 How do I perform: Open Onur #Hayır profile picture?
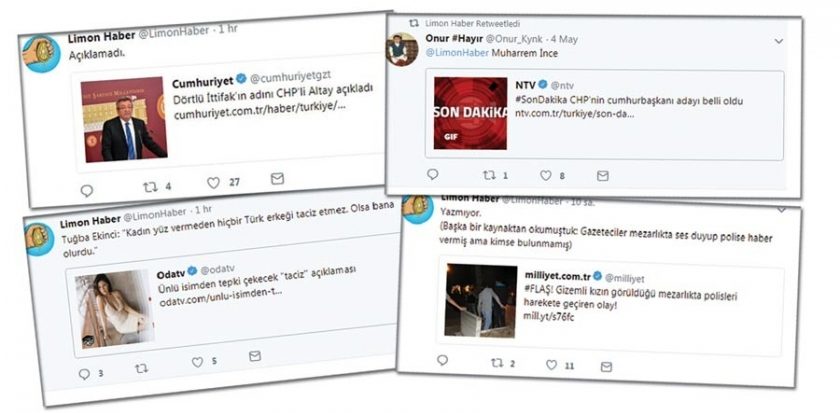402,49
